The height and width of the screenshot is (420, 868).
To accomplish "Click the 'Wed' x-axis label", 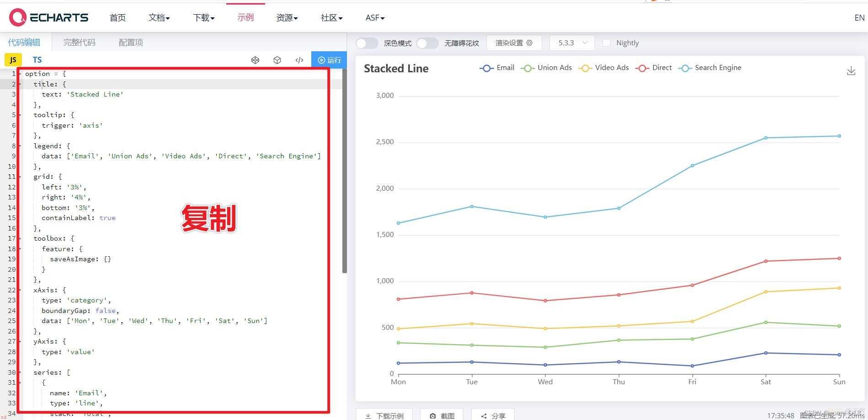I will [x=545, y=382].
